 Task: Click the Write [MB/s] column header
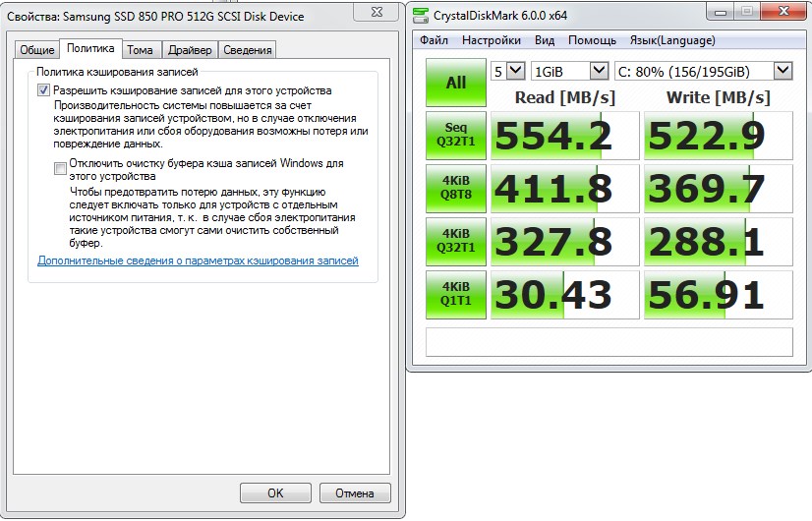[x=719, y=97]
